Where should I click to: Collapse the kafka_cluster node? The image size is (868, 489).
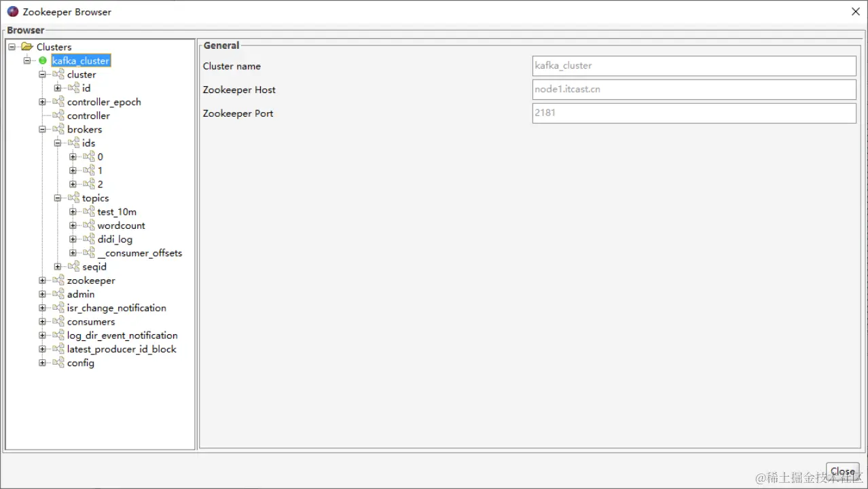[x=27, y=60]
